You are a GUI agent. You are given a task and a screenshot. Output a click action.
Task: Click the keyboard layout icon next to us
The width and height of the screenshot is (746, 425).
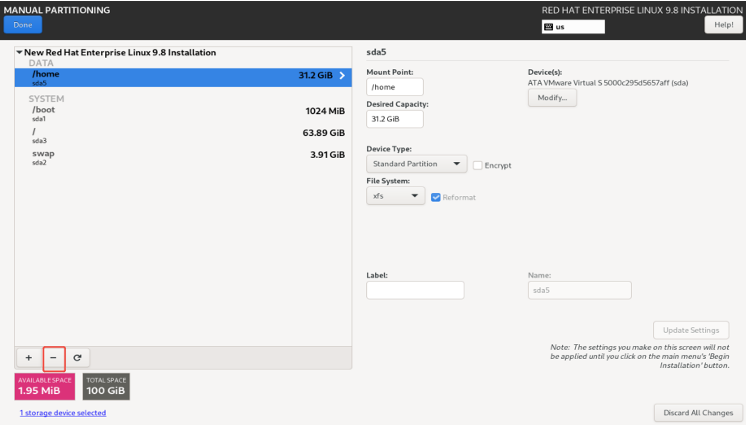click(x=548, y=27)
